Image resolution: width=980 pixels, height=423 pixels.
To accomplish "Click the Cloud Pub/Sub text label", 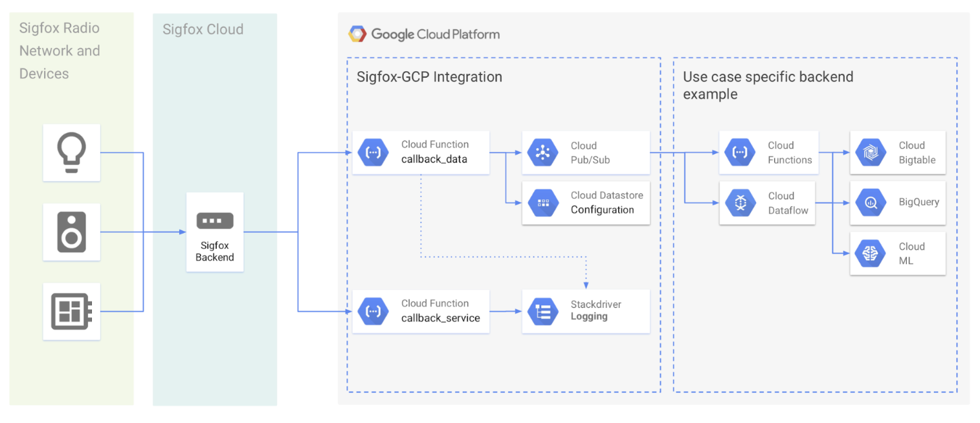I will [x=590, y=153].
